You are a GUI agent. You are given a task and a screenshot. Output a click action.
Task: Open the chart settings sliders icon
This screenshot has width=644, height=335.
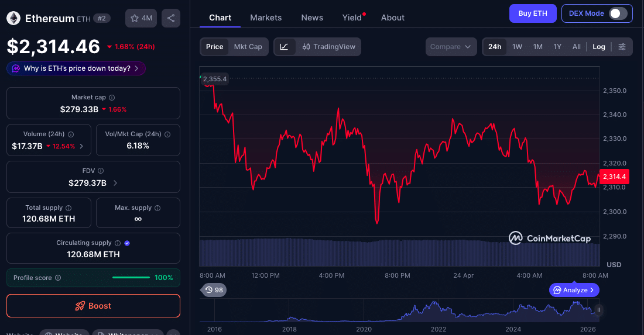pos(622,47)
